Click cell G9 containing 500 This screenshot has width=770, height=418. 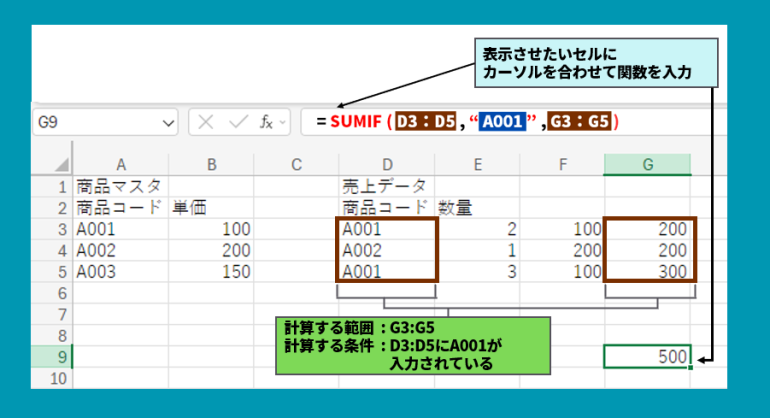(x=647, y=356)
